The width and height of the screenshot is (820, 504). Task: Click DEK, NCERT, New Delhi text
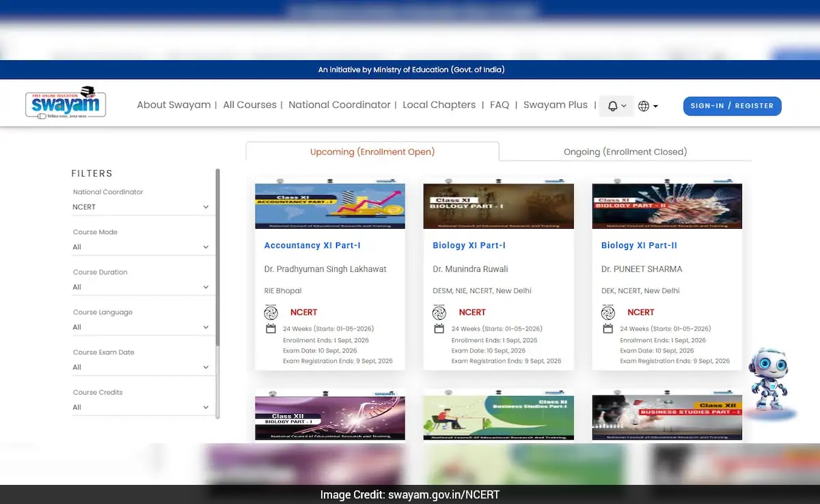[x=640, y=291]
